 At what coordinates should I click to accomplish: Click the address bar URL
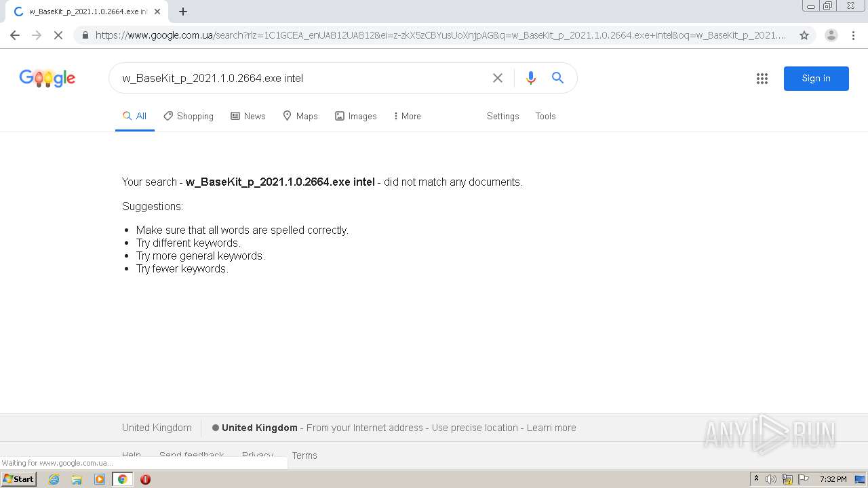(441, 35)
